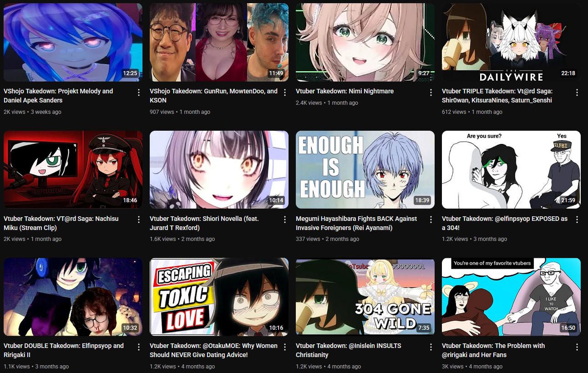Viewport: 588px width, 373px height.
Task: Play the Projekt Melody video thumbnail
Action: tap(73, 42)
